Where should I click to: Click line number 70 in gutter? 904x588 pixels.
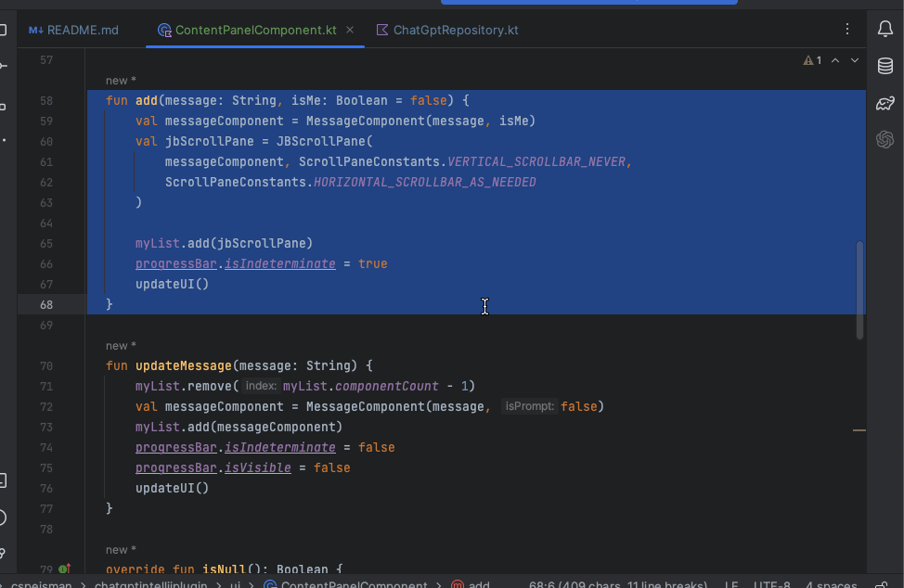46,365
